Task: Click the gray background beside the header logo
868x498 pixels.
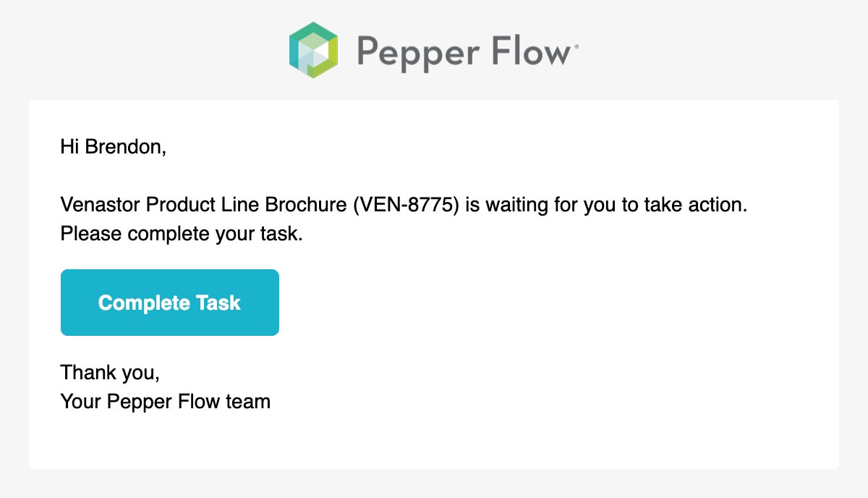Action: tap(723, 51)
